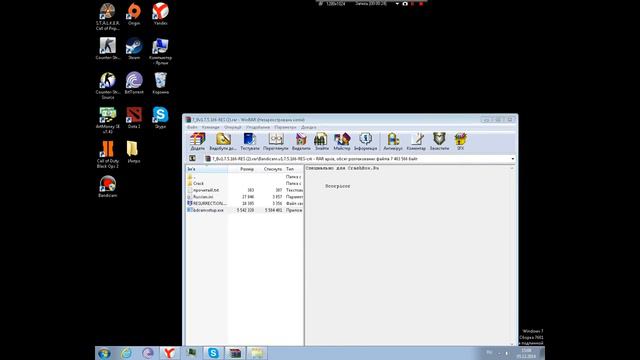The image size is (640, 360).
Task: Open the Options (Параметри) menu
Action: 285,127
